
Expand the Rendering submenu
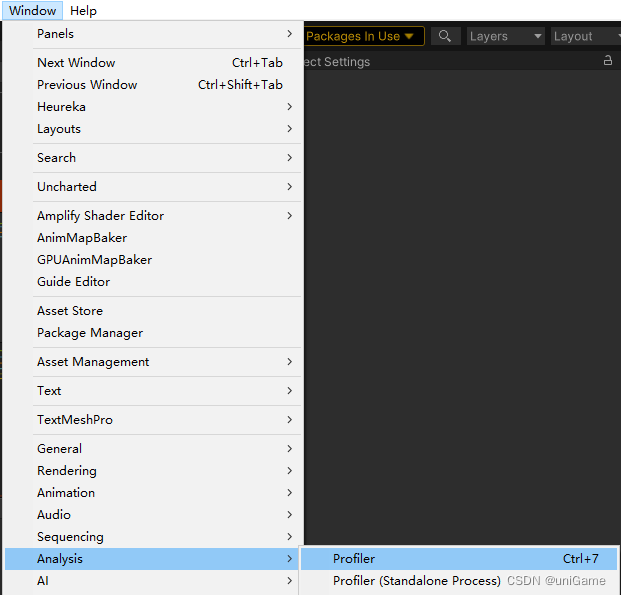click(x=152, y=471)
